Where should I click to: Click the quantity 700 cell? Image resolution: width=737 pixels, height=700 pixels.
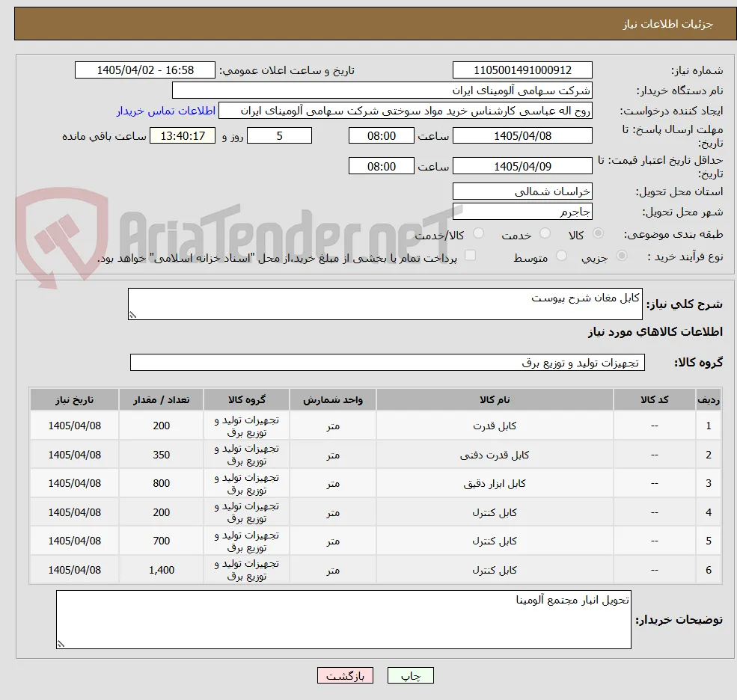[161, 541]
